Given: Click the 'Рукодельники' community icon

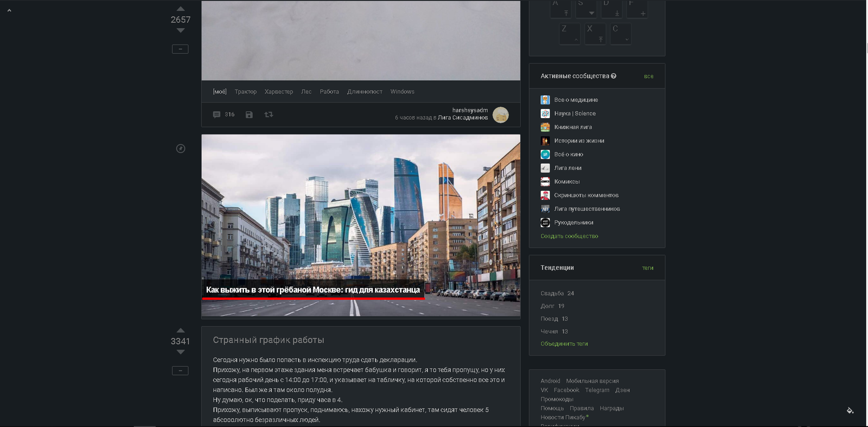Looking at the screenshot, I should (x=545, y=223).
